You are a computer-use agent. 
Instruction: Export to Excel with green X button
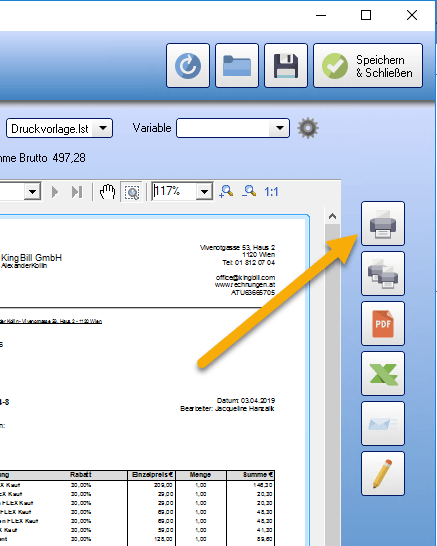383,374
